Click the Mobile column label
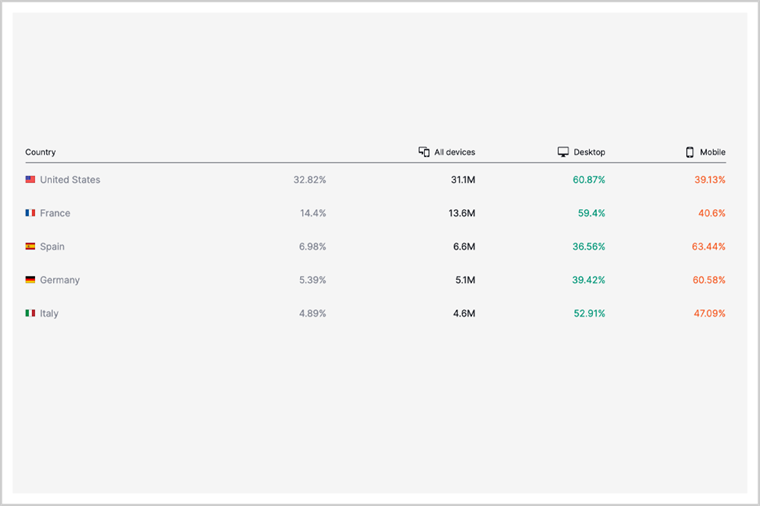760x506 pixels. [713, 152]
